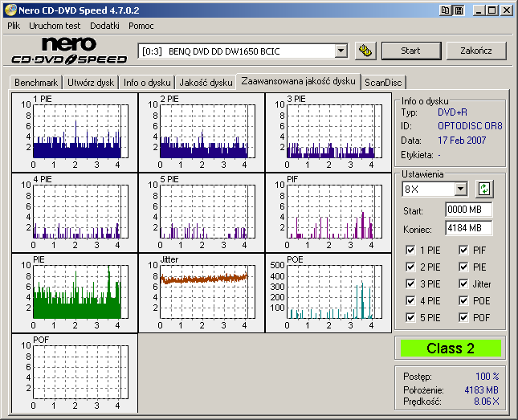Click the empty POF graph
Viewport: 518px width, 420px height.
75,373
